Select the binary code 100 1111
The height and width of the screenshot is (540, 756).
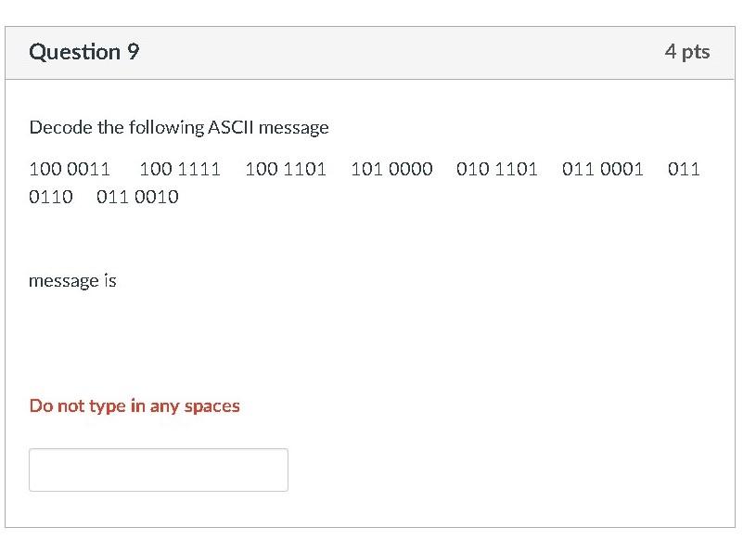click(x=180, y=169)
